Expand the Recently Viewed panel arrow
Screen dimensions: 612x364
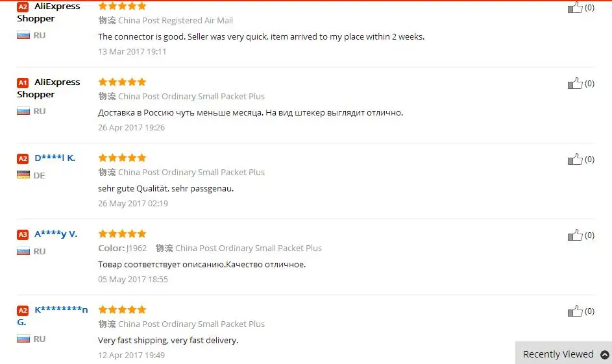point(604,354)
